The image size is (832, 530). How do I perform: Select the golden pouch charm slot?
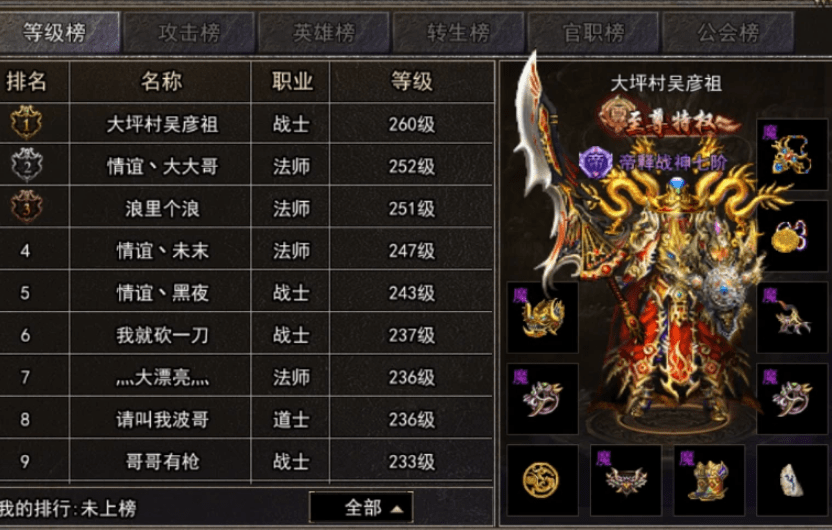pos(792,236)
